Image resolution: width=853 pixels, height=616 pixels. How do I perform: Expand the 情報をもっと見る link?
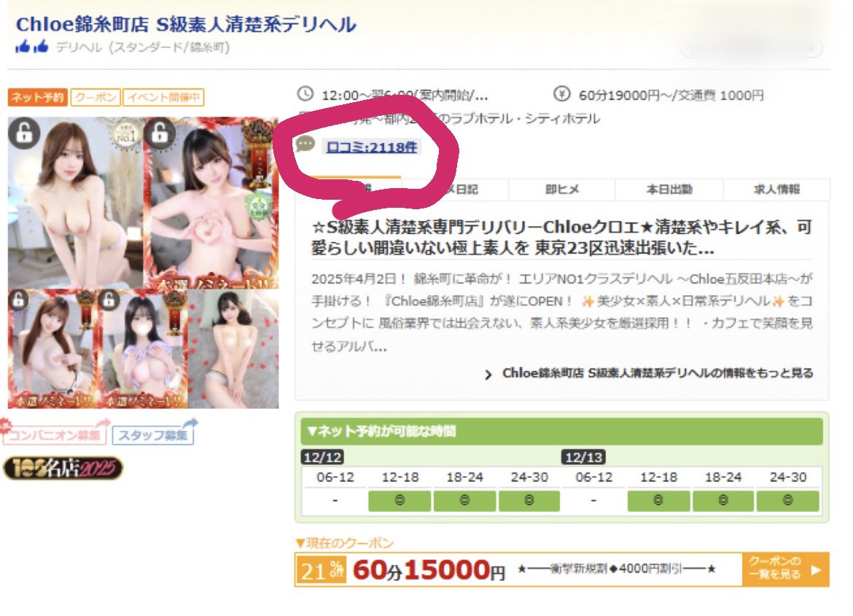649,373
